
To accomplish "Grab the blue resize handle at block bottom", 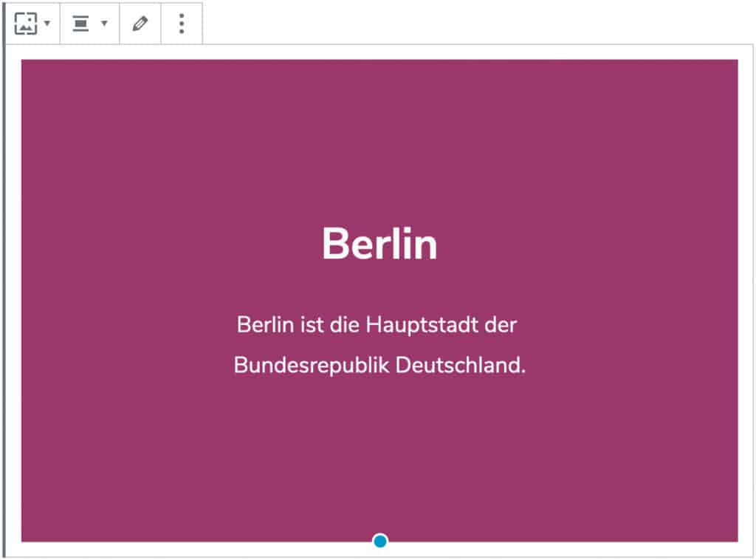I will tap(380, 541).
